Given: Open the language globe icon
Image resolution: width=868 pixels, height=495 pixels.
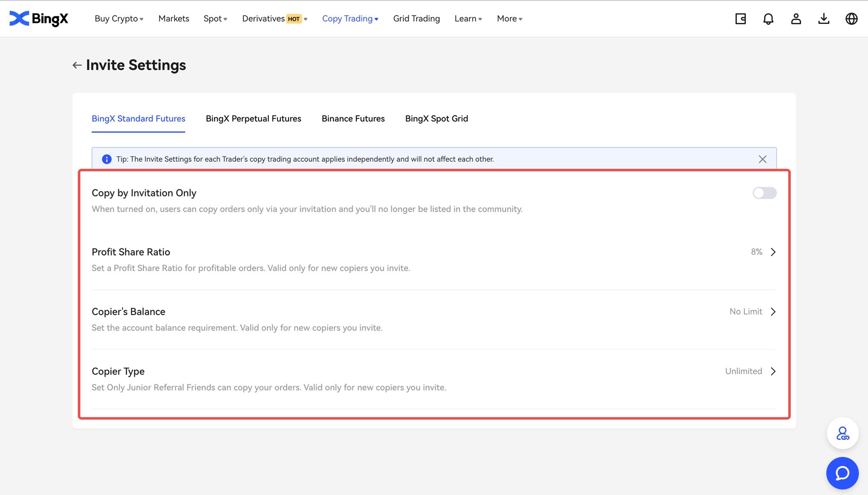Looking at the screenshot, I should [852, 19].
